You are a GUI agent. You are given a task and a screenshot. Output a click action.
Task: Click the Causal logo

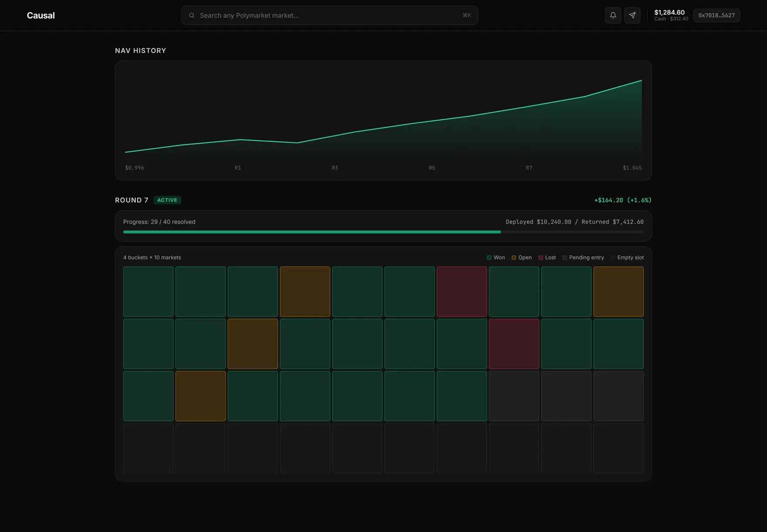tap(41, 15)
